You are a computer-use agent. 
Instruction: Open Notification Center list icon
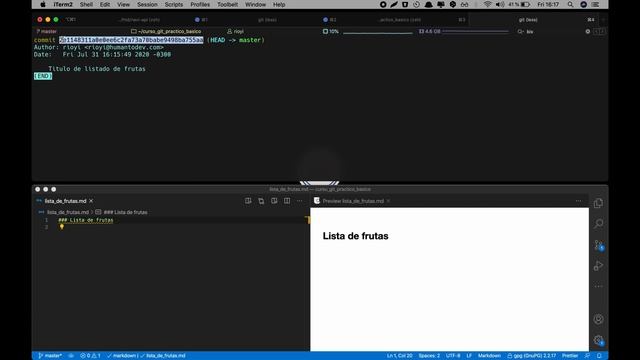pyautogui.click(x=596, y=4)
